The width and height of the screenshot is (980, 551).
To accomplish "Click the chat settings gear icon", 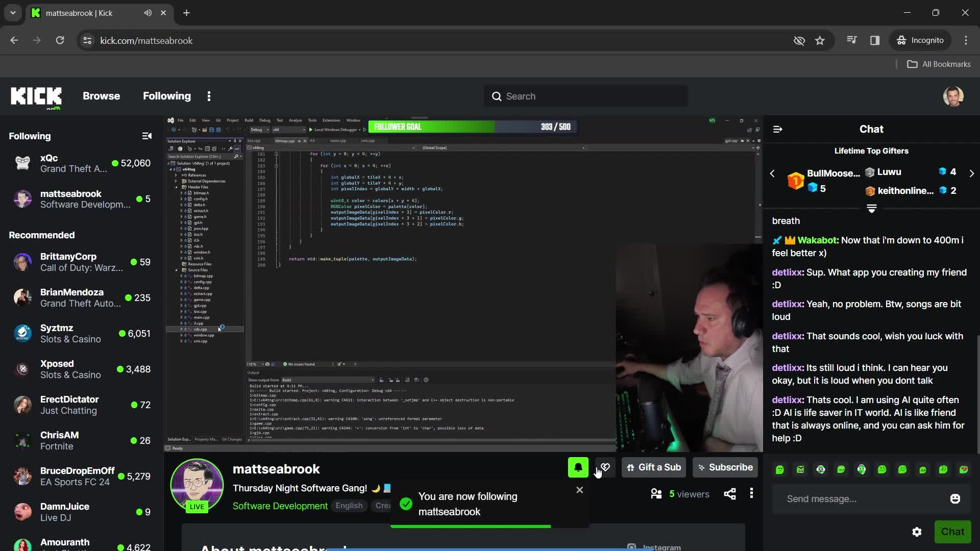I will 917,532.
